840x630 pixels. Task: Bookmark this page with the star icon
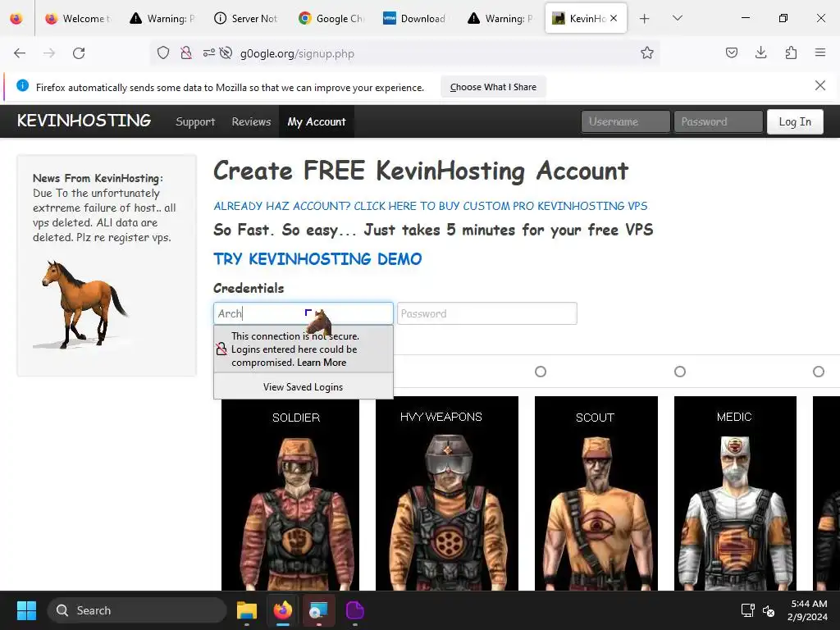tap(647, 53)
